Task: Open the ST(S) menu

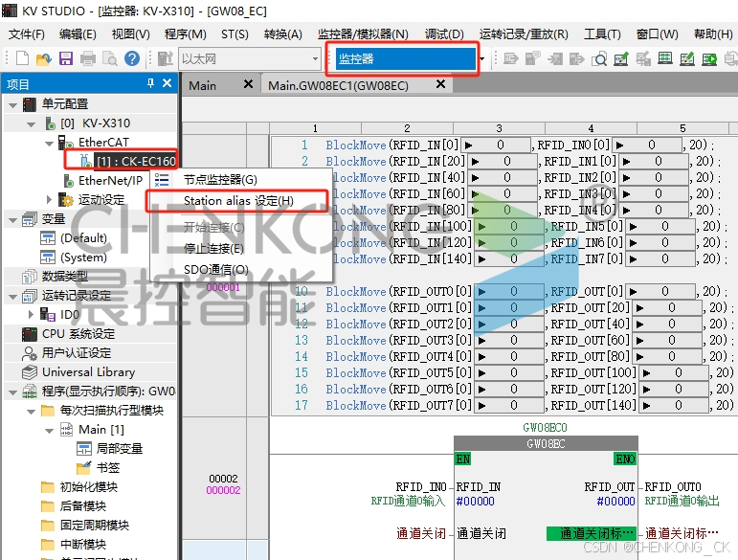Action: 235,34
